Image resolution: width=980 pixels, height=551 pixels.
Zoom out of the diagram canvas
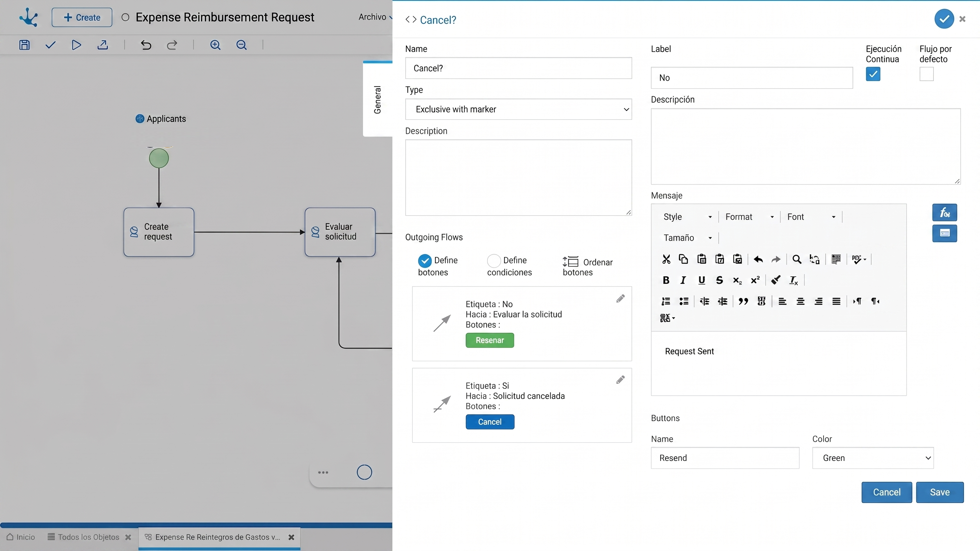242,45
